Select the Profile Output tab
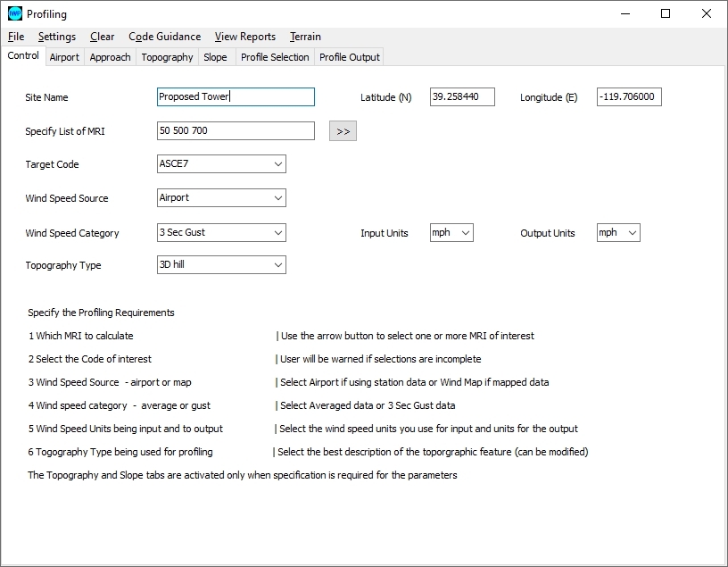This screenshot has height=567, width=728. 350,57
